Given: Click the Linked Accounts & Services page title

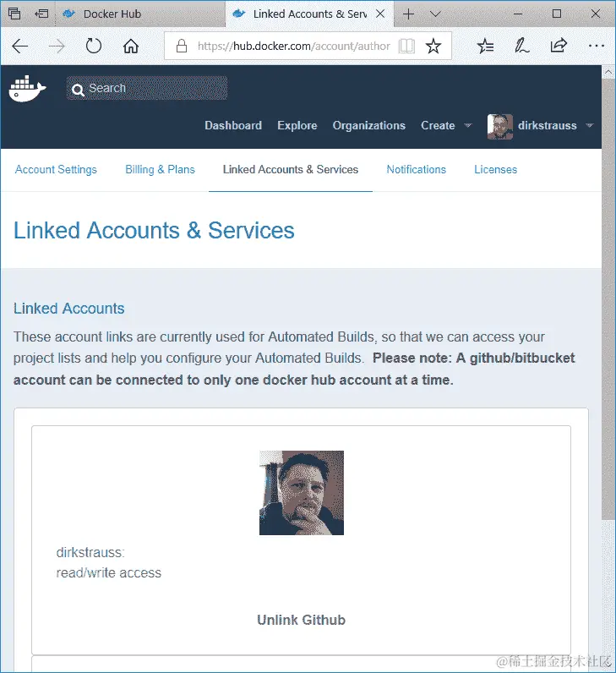Looking at the screenshot, I should pyautogui.click(x=154, y=231).
